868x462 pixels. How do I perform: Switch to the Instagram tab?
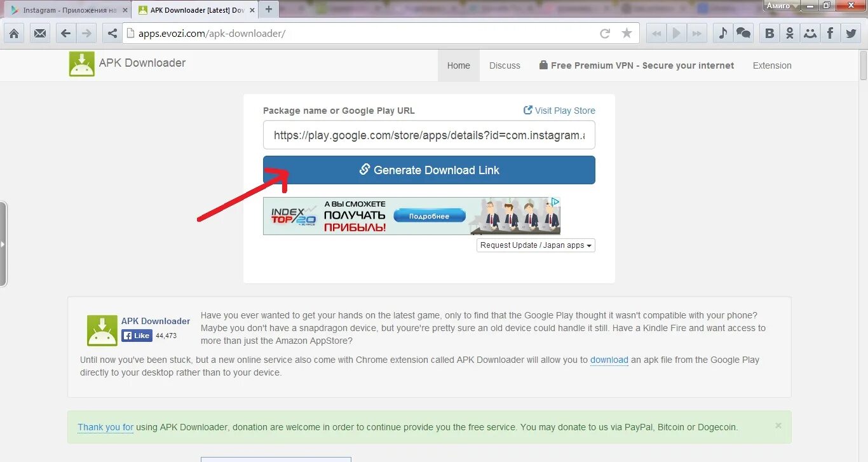pyautogui.click(x=67, y=10)
